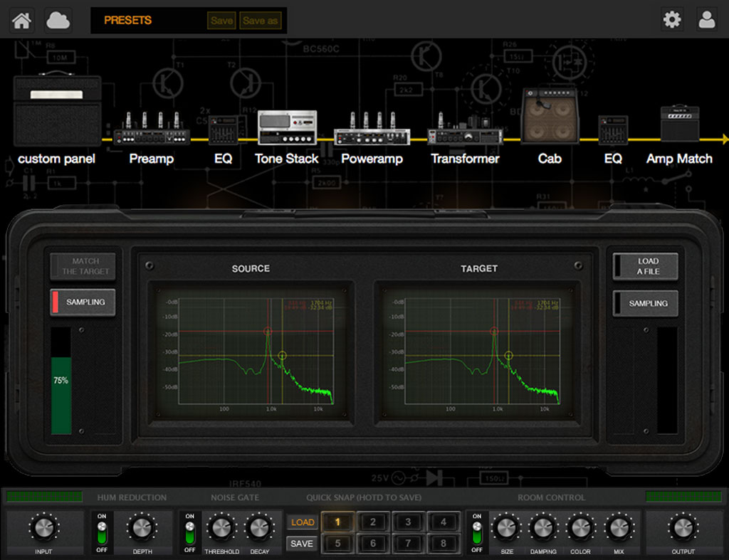The height and width of the screenshot is (560, 729).
Task: Open the Amp Match module
Action: pos(679,125)
